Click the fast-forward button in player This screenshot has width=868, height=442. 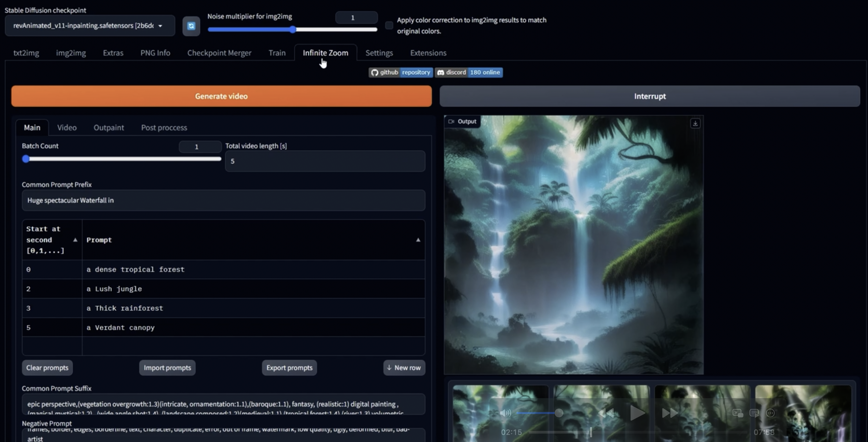pyautogui.click(x=669, y=413)
